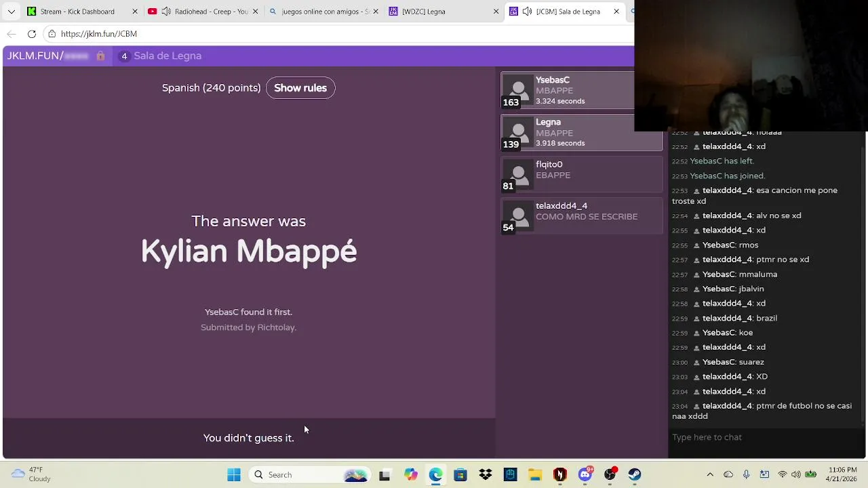The height and width of the screenshot is (488, 868).
Task: Click the chat input 'Type here to chat'
Action: pyautogui.click(x=764, y=437)
